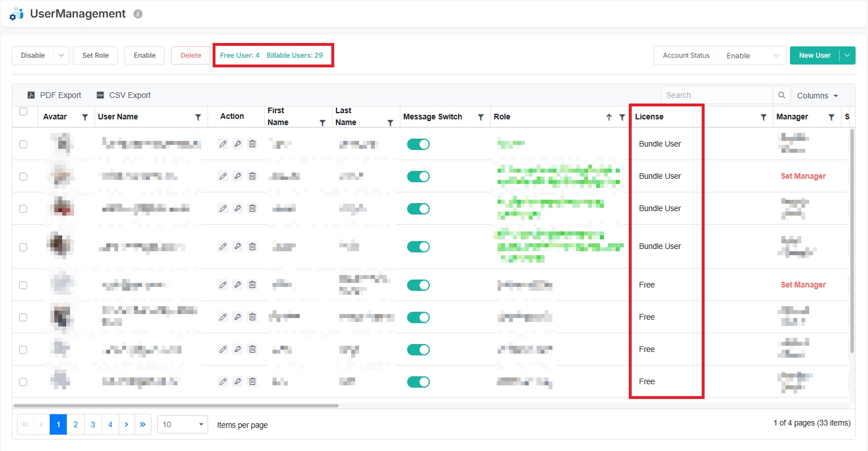Check the select-all checkbox in table header
This screenshot has height=451, width=868.
coord(23,111)
